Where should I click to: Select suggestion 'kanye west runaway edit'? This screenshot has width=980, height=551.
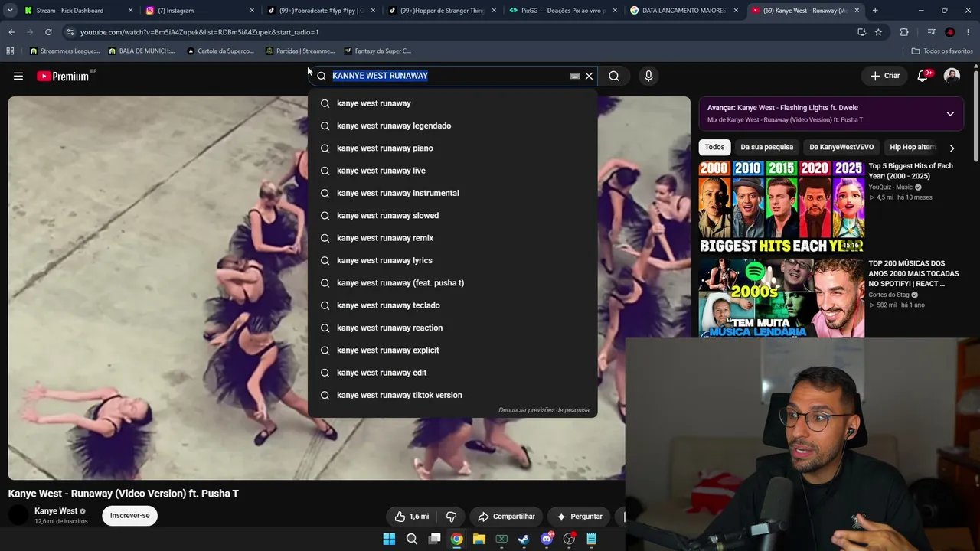(x=452, y=373)
